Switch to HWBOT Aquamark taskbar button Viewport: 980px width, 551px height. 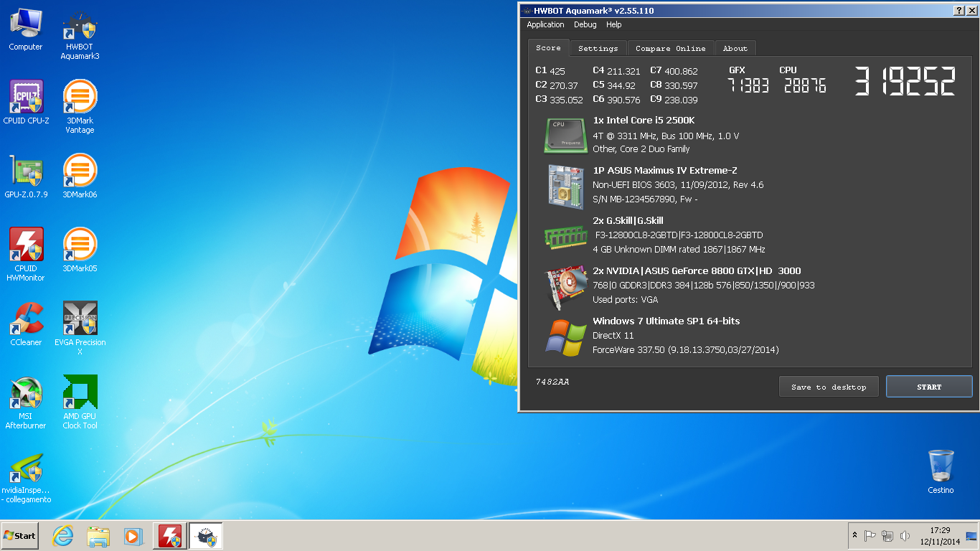click(206, 536)
